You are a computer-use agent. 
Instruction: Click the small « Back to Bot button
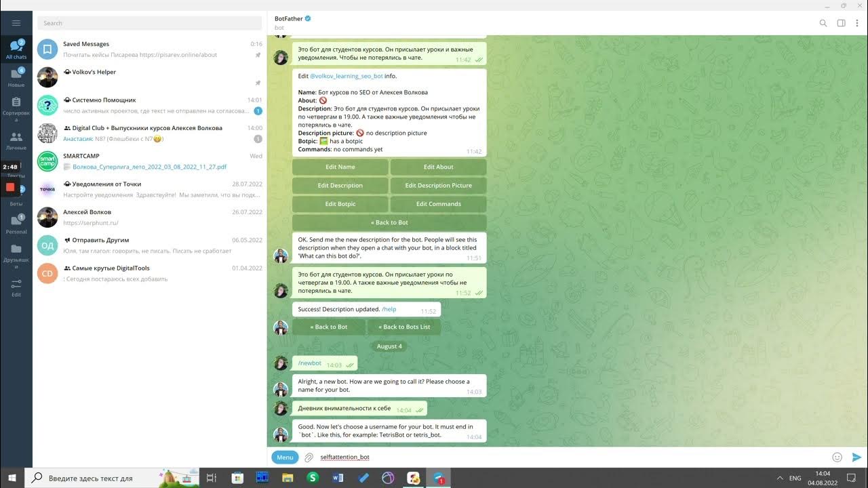point(329,327)
